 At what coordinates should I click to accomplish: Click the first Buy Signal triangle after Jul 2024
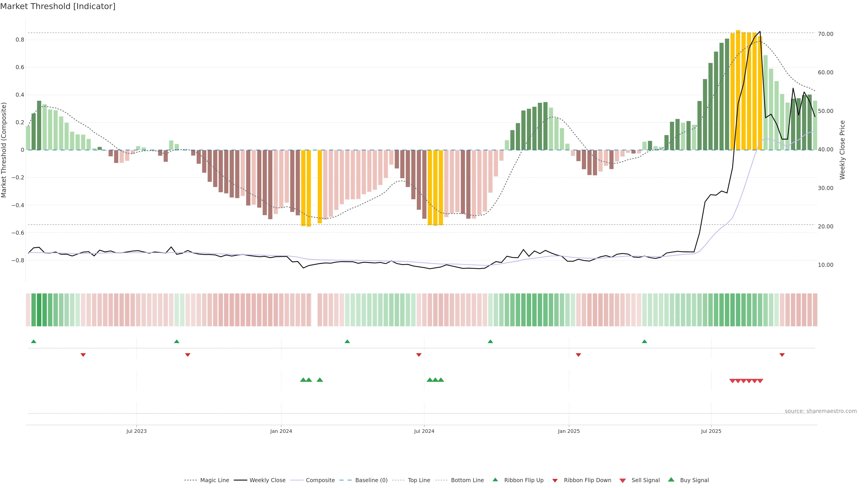pyautogui.click(x=430, y=380)
